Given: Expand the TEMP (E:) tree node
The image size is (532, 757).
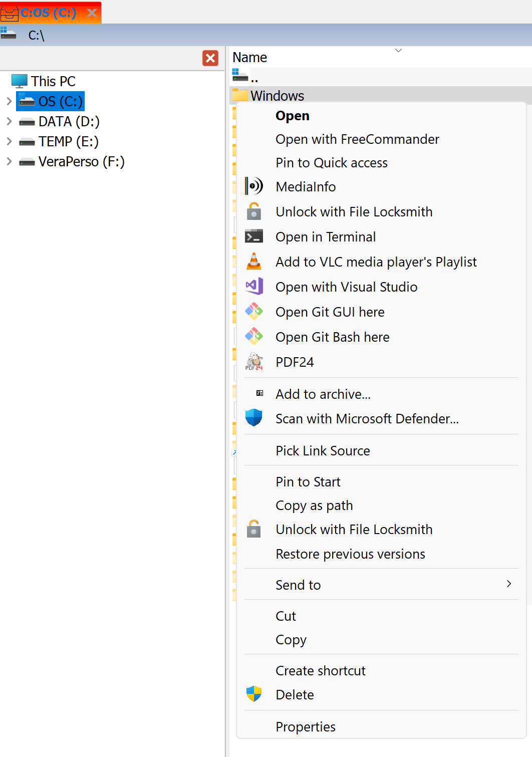Looking at the screenshot, I should pos(9,141).
